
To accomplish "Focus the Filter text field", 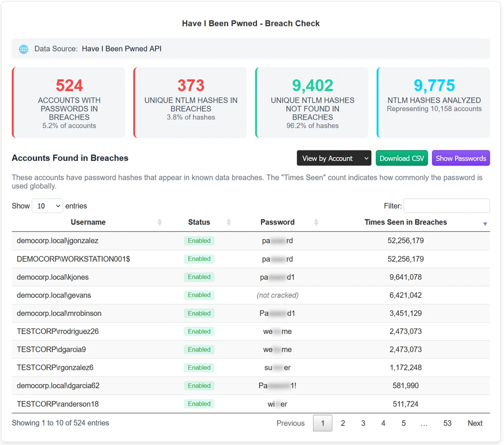I will click(446, 206).
